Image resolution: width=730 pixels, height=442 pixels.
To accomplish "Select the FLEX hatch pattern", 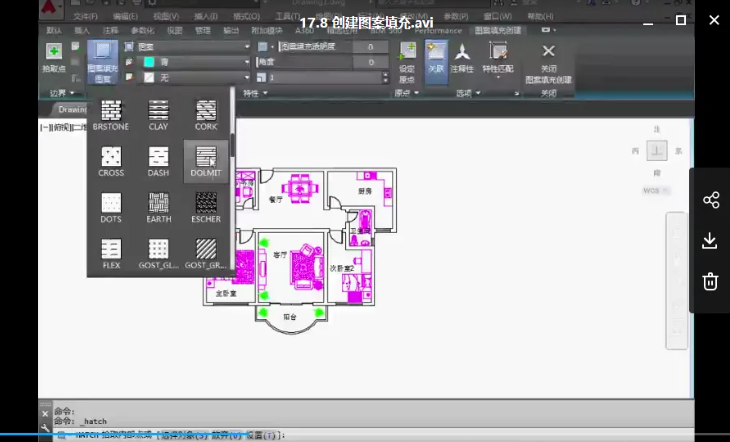I will 111,253.
